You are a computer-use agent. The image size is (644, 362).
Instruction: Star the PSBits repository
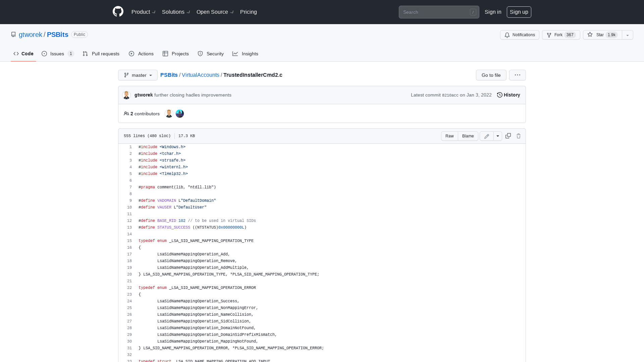point(602,35)
